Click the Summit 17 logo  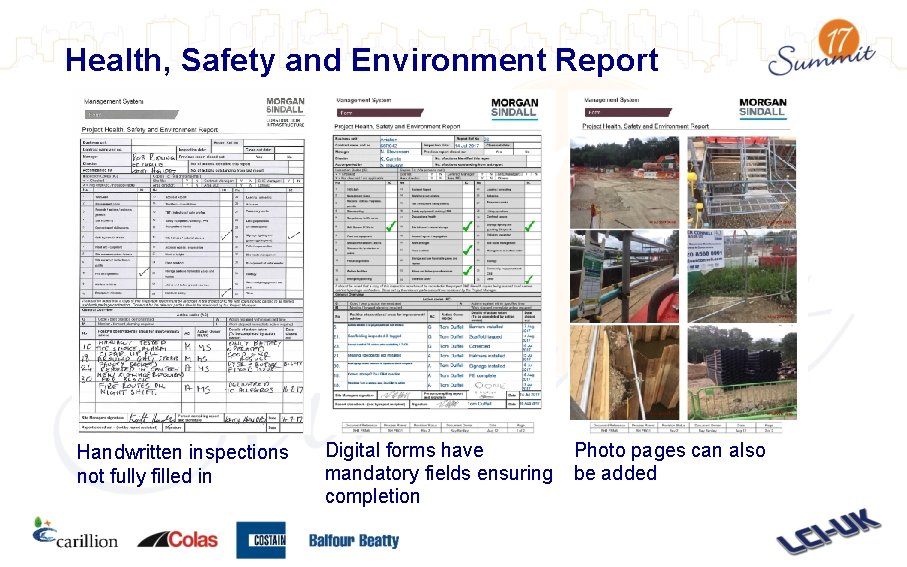pyautogui.click(x=823, y=48)
